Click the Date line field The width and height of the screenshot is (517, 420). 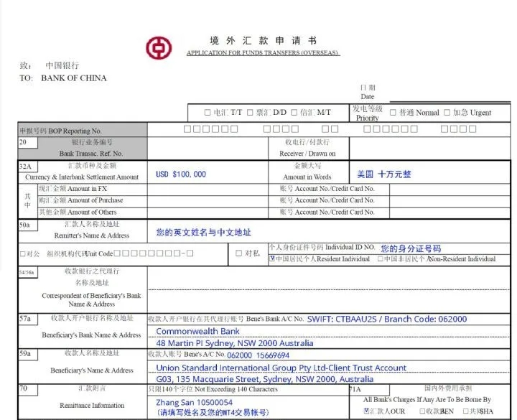450,97
